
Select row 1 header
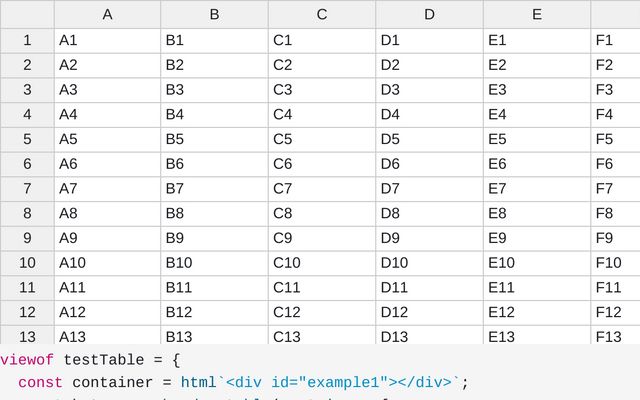[x=27, y=41]
